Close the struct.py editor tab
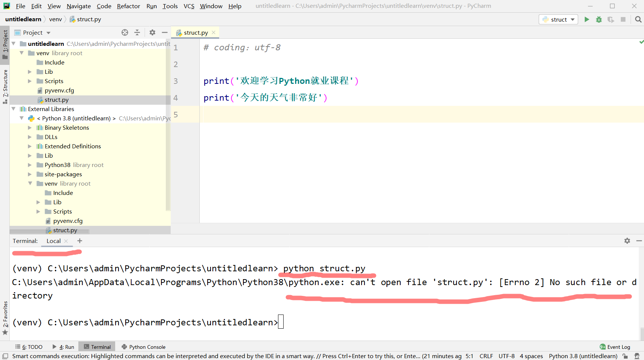Screen dimensions: 644x360 click(214, 32)
